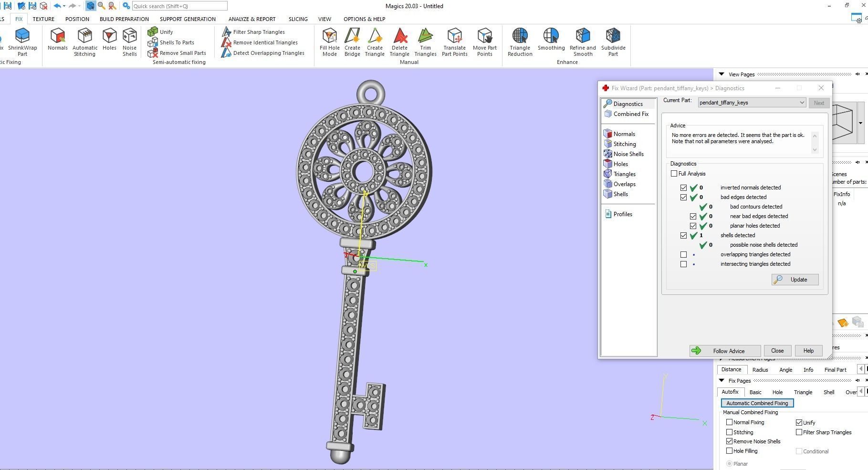Screen dimensions: 868x470
Task: Run Detect Overlapping Triangles
Action: click(x=263, y=53)
